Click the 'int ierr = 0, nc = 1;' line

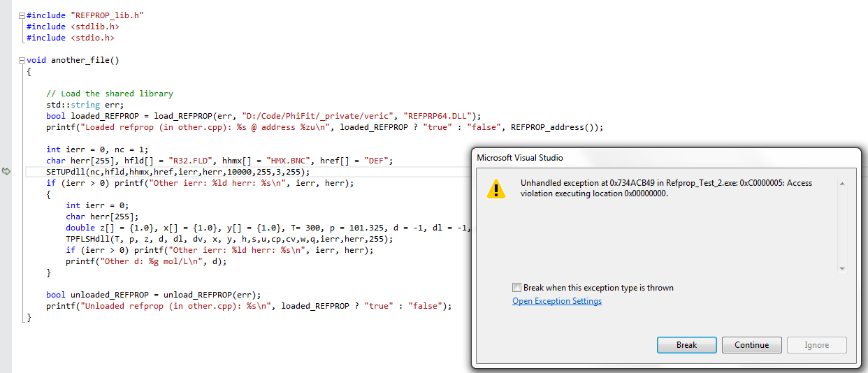pyautogui.click(x=98, y=149)
